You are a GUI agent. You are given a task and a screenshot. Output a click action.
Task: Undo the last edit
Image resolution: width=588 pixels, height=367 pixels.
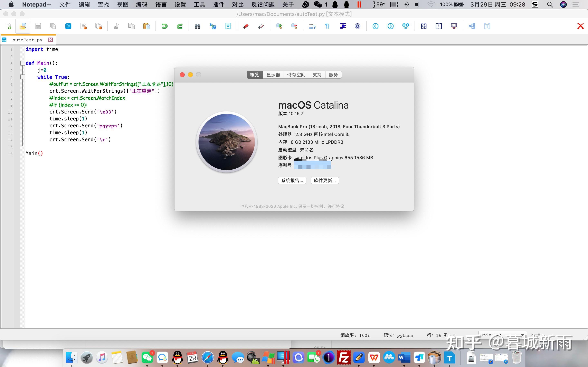(x=165, y=26)
